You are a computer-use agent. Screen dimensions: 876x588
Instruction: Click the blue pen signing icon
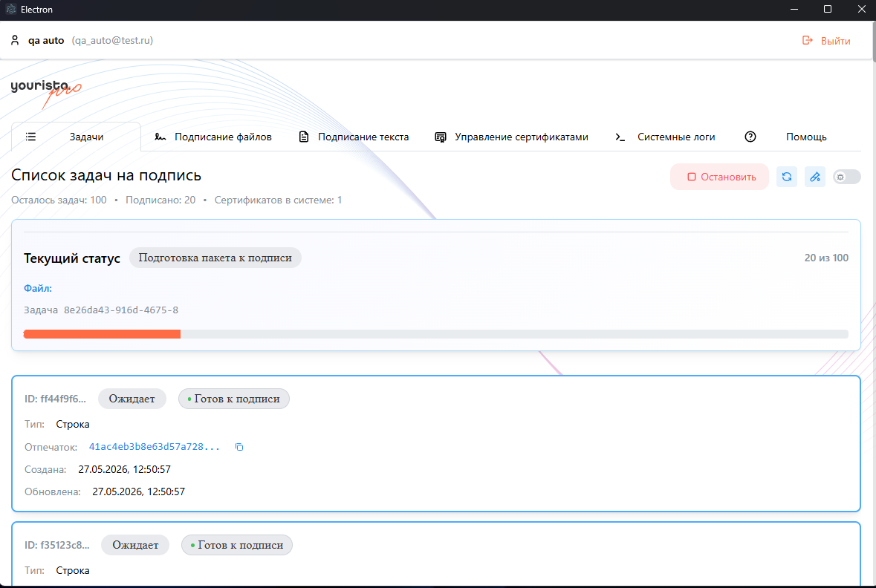tap(815, 177)
